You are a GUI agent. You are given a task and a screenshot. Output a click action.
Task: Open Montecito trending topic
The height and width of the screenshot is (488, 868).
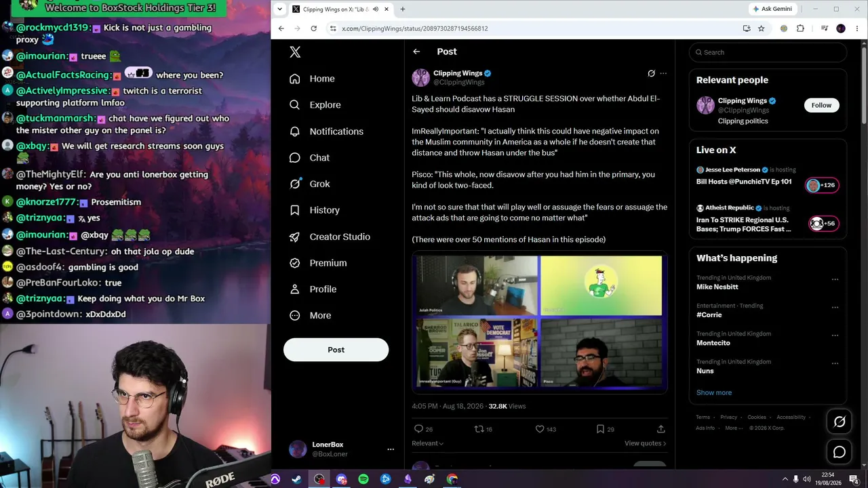713,343
